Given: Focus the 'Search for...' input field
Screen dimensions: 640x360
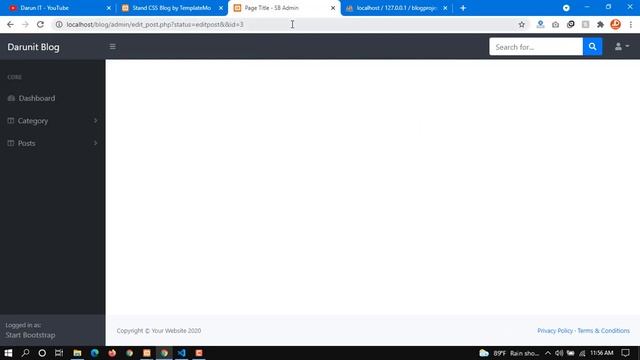Looking at the screenshot, I should [536, 47].
